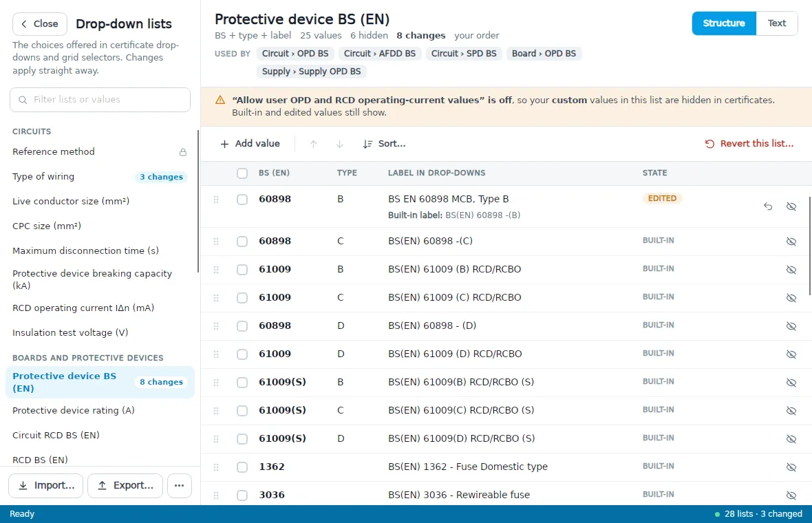Click the Close back button
Viewport: 812px width, 523px height.
pyautogui.click(x=40, y=24)
